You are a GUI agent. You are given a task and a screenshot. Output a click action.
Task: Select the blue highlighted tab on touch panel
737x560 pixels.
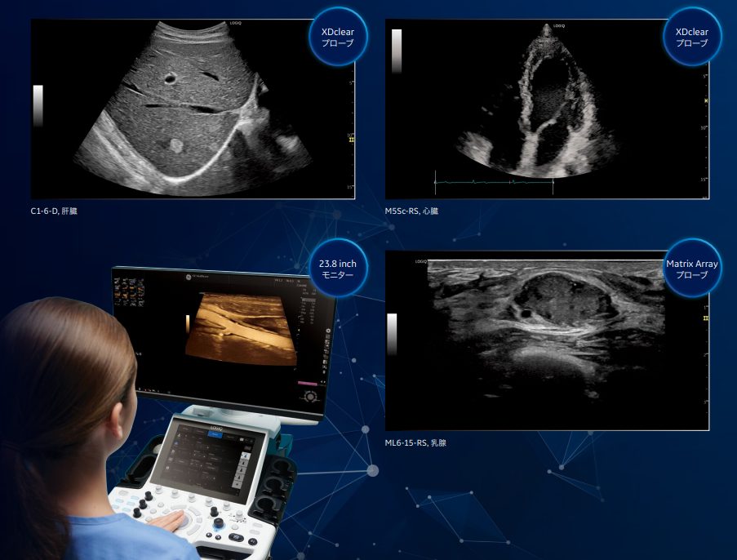(x=214, y=436)
